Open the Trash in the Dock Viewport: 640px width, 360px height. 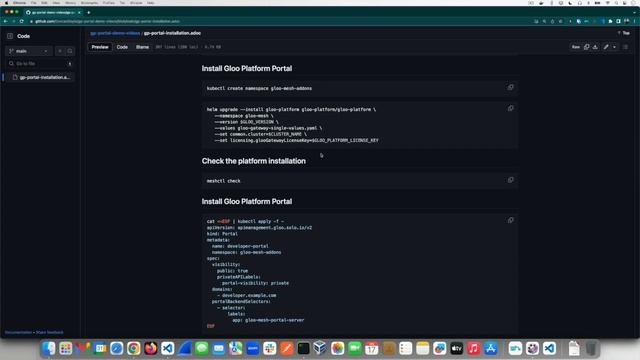click(591, 349)
